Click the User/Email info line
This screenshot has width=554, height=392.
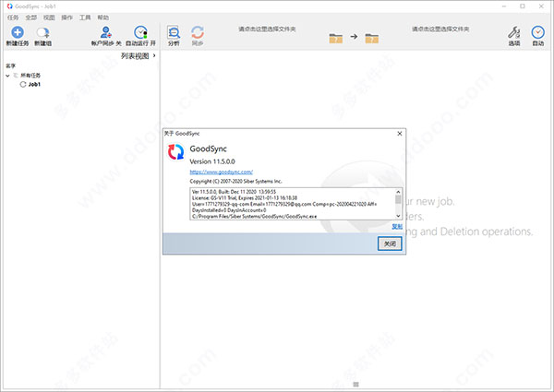pos(284,204)
